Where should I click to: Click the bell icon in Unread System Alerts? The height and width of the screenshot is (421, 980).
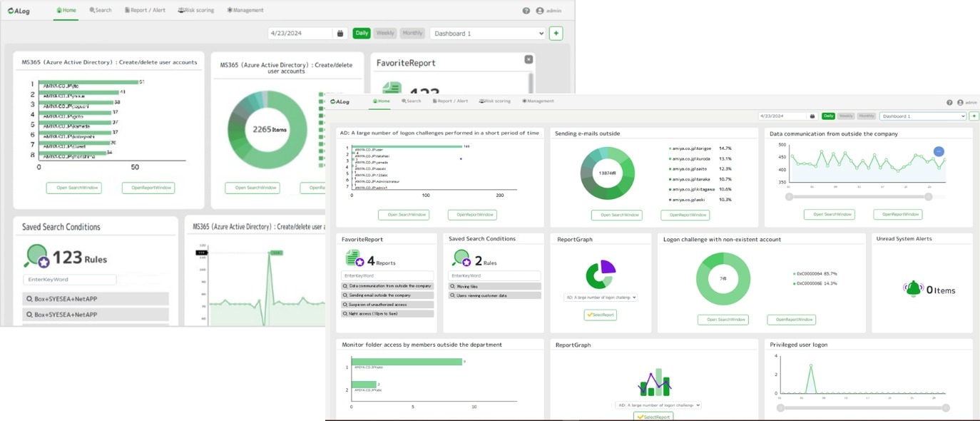click(913, 289)
